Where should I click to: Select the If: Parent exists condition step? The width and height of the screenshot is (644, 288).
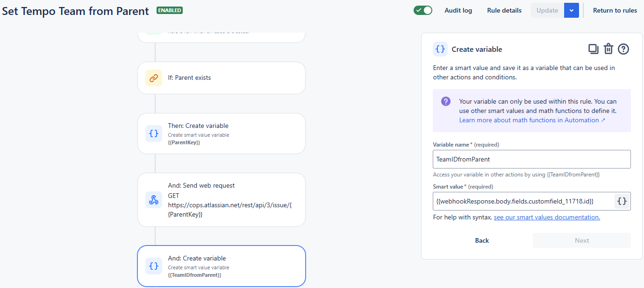point(222,78)
